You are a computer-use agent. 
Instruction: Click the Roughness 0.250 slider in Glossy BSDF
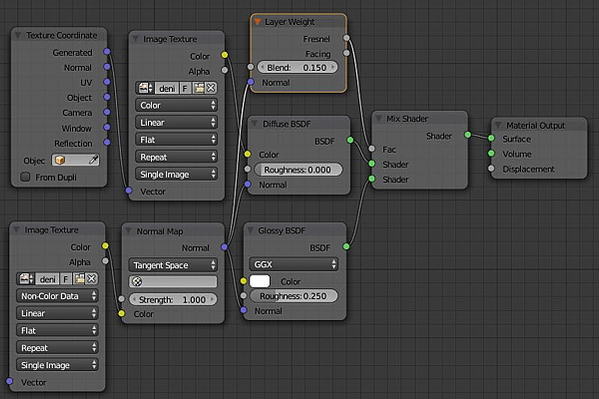294,296
